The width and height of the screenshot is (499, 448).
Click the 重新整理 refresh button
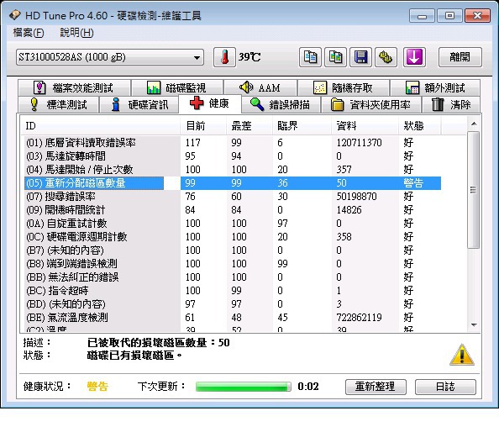coord(376,387)
